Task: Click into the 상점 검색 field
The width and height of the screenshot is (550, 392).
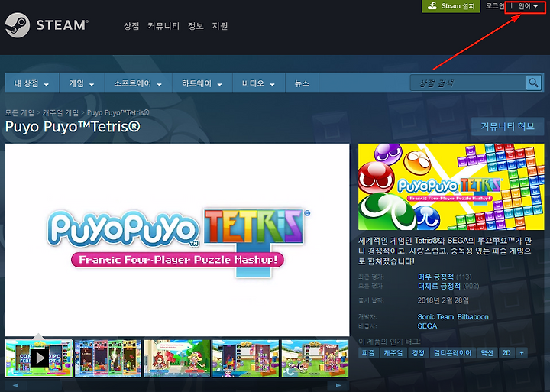Action: (468, 83)
